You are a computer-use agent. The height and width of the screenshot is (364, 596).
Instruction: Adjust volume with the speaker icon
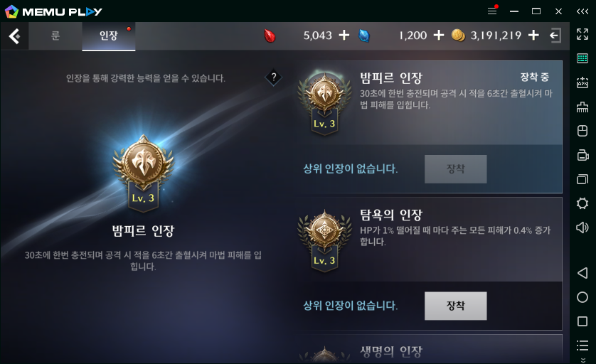pos(582,227)
